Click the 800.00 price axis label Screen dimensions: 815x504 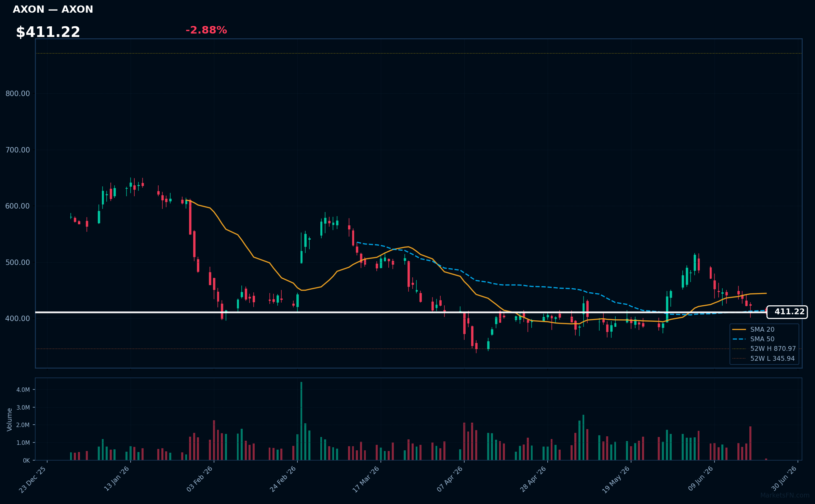pyautogui.click(x=18, y=94)
